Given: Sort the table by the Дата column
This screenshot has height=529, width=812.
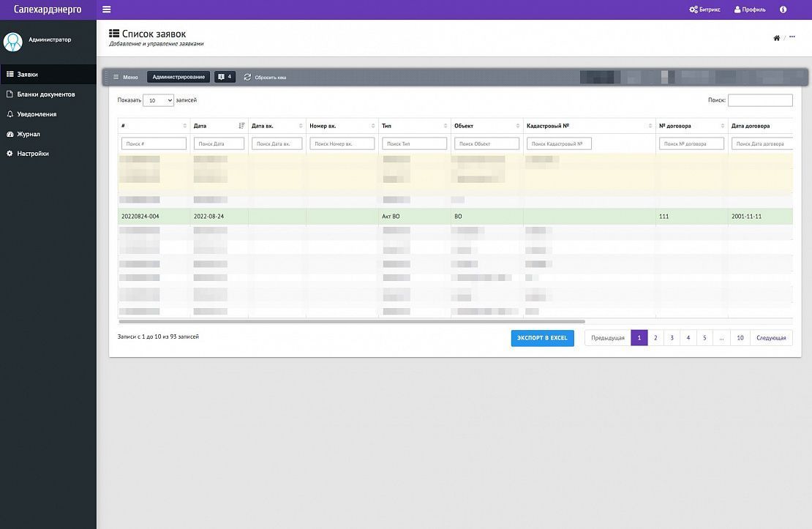Looking at the screenshot, I should point(241,126).
